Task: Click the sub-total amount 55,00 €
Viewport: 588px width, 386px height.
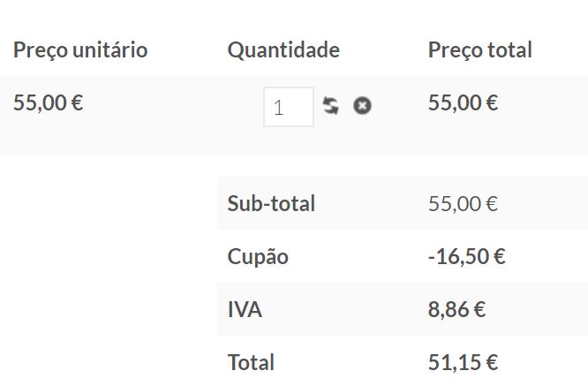Action: tap(464, 204)
